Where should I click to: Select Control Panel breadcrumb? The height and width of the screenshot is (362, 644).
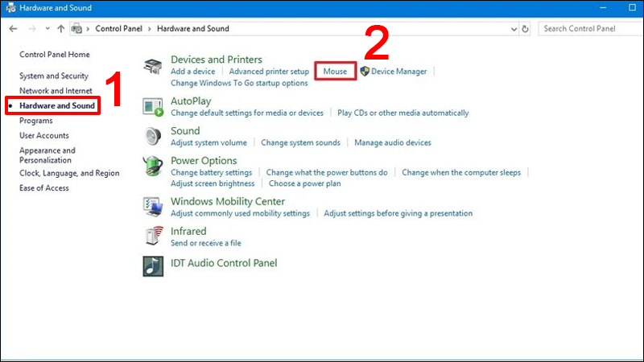click(x=118, y=29)
